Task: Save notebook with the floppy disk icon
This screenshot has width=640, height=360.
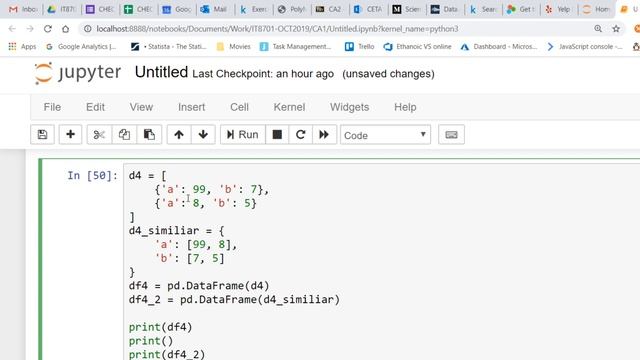Action: click(x=42, y=135)
